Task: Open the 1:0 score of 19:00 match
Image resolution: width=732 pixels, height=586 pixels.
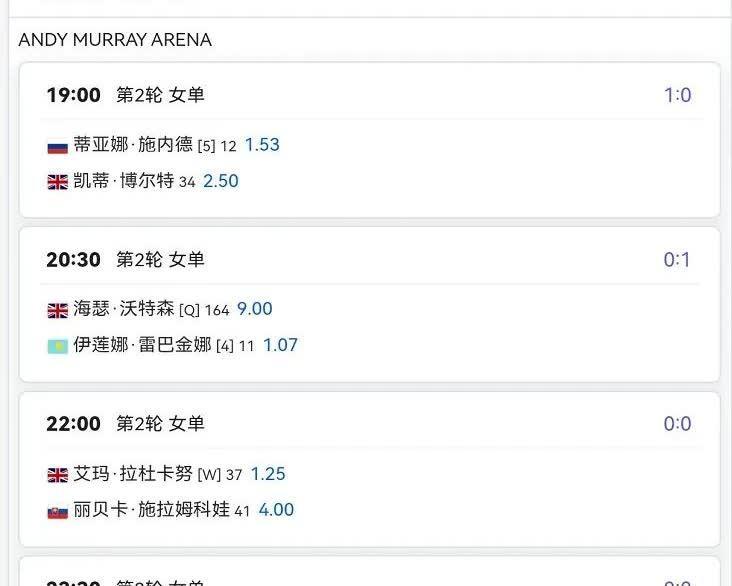Action: pos(677,95)
